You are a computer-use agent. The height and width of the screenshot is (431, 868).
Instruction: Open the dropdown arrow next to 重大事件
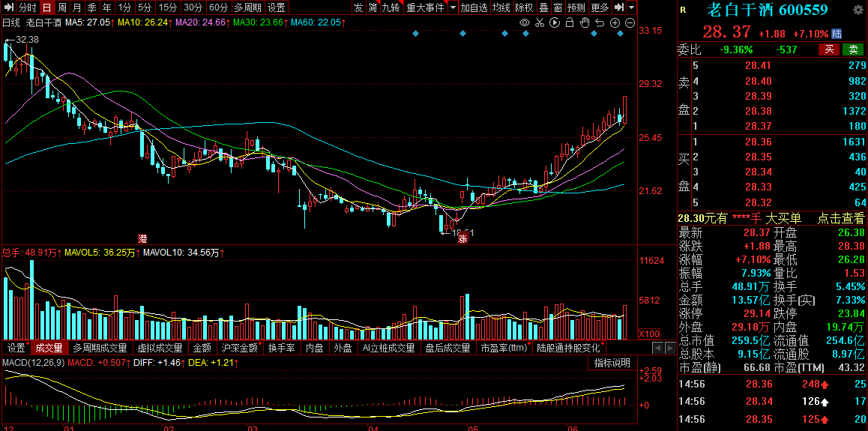[x=453, y=7]
